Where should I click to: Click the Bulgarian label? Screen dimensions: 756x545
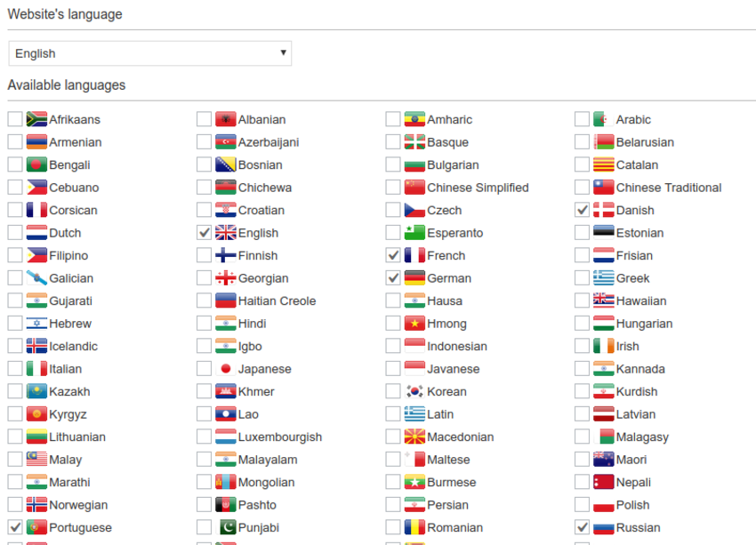[453, 165]
